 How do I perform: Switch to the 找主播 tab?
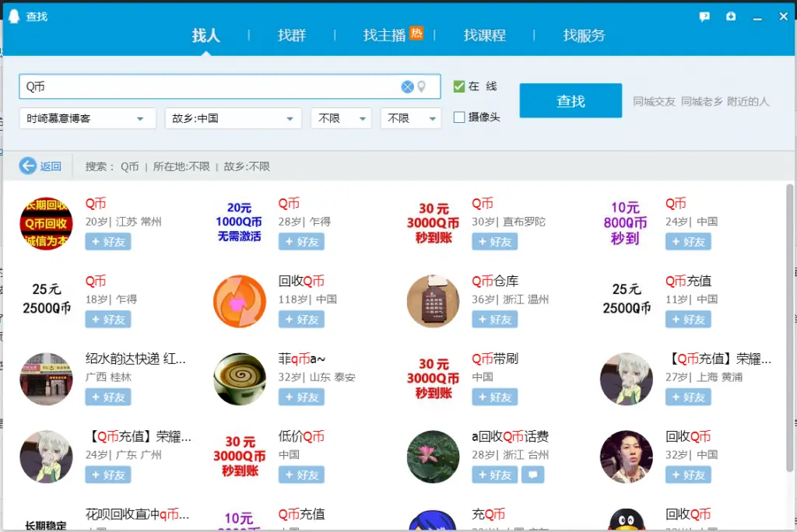tap(384, 35)
